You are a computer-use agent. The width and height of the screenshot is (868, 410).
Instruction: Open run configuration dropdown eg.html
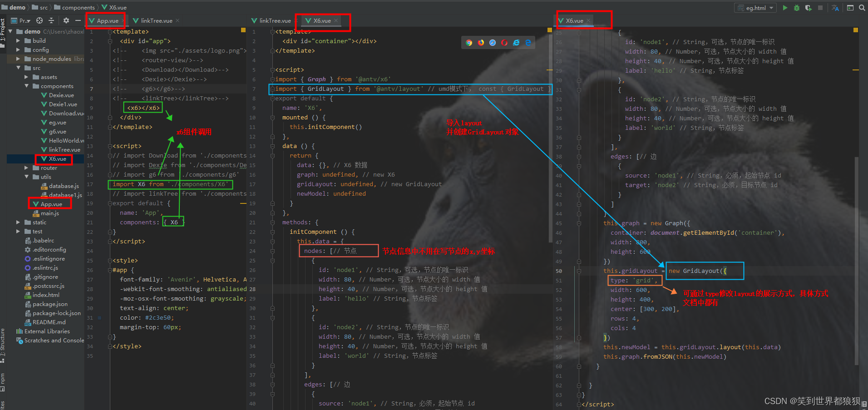coord(755,8)
